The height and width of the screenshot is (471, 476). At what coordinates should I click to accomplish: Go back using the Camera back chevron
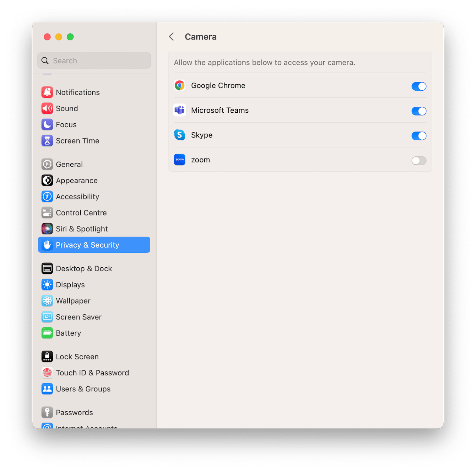tap(172, 36)
